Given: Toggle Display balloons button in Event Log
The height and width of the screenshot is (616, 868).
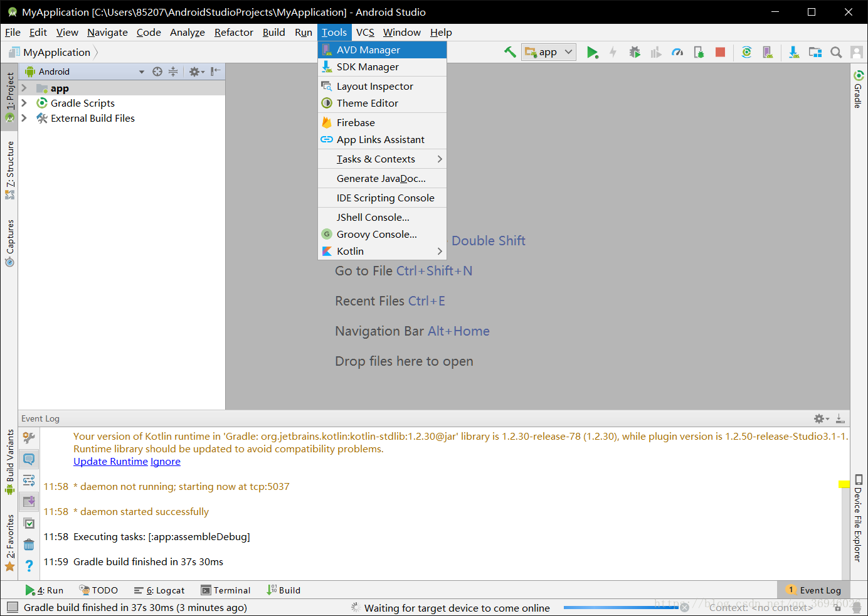Looking at the screenshot, I should click(x=29, y=459).
